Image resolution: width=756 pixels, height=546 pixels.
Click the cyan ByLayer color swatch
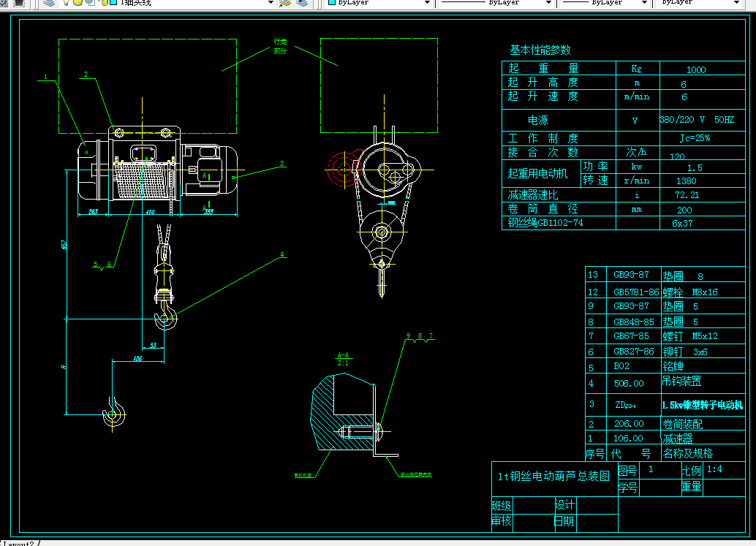332,2
